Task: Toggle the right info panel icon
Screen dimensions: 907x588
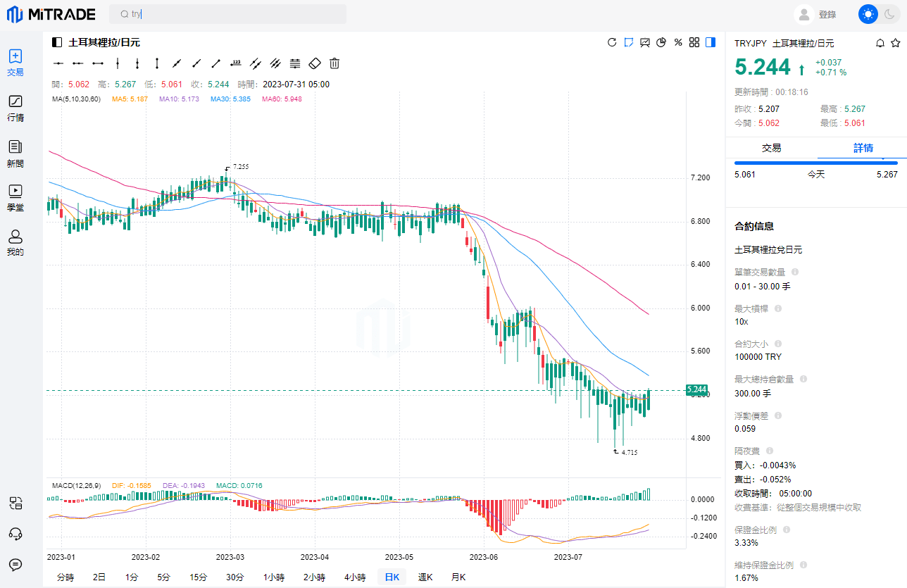Action: click(x=711, y=42)
